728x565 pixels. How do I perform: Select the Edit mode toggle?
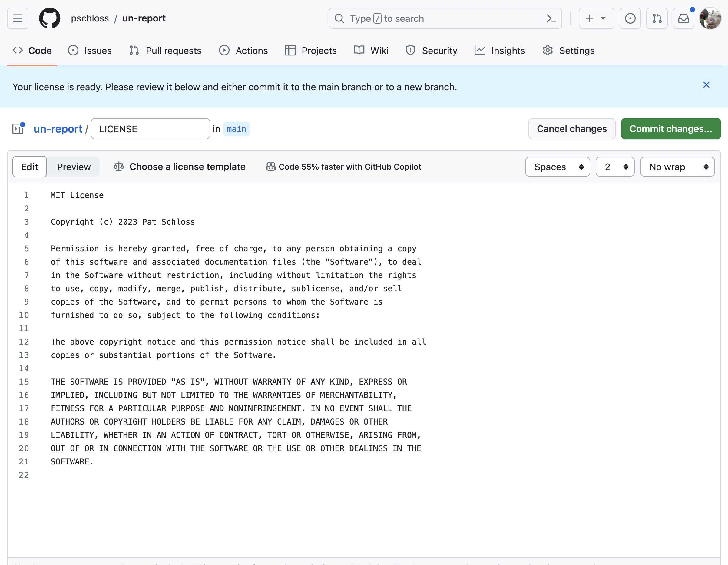click(x=30, y=167)
